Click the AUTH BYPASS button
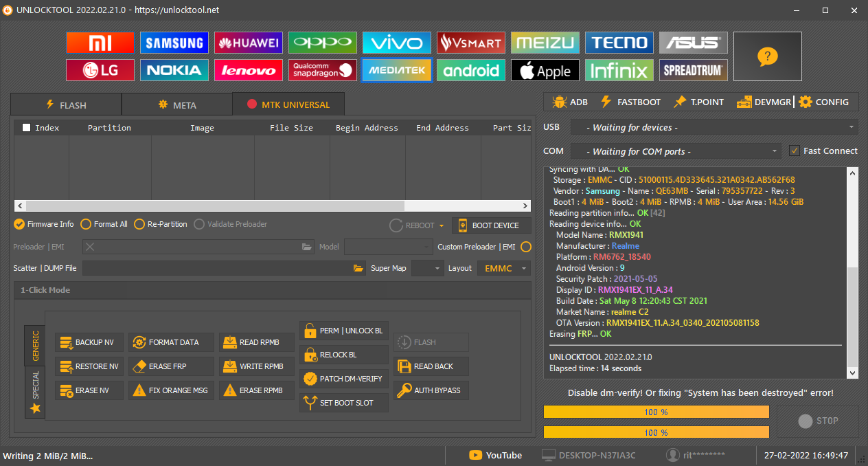868x466 pixels. 431,390
